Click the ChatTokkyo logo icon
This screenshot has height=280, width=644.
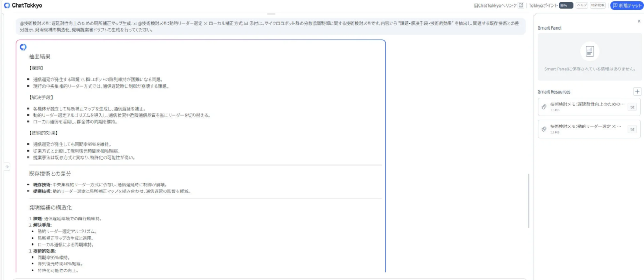click(6, 5)
